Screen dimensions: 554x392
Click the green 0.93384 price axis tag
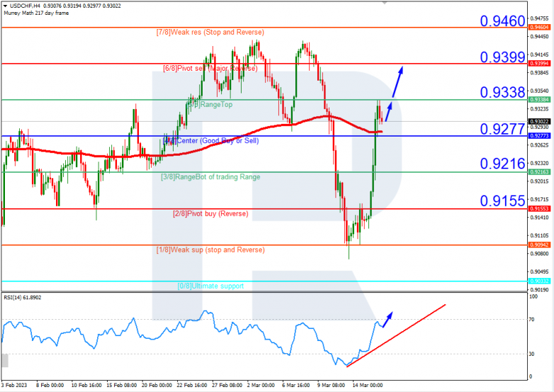[x=540, y=100]
